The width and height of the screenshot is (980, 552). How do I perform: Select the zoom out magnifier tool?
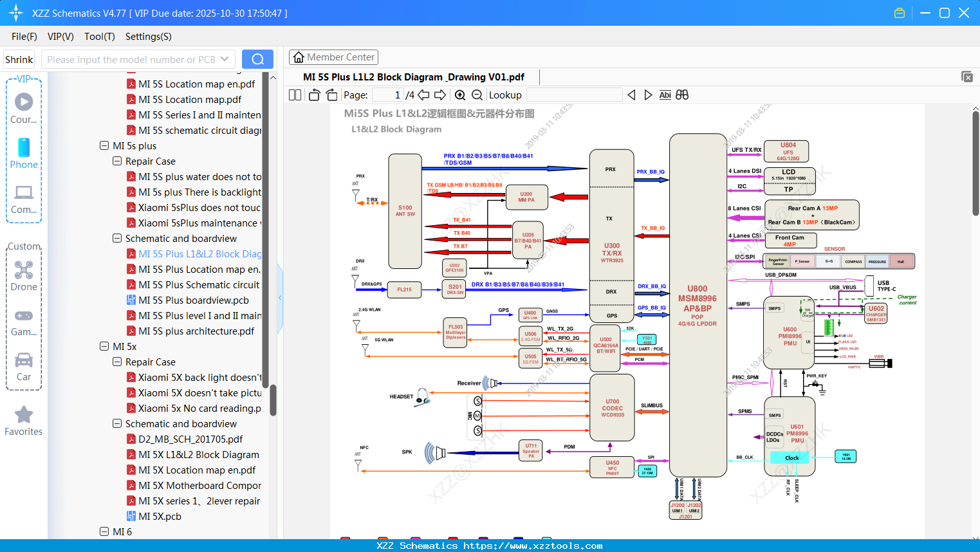point(477,95)
